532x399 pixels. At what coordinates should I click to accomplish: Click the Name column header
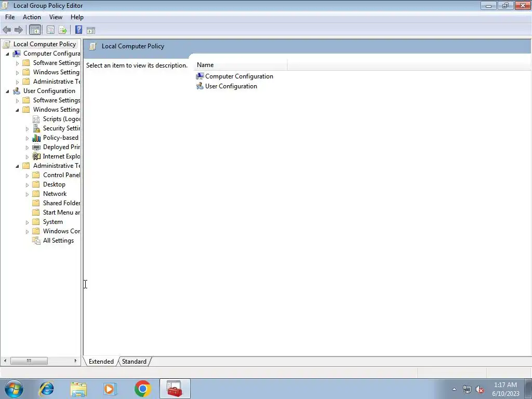[x=241, y=65]
